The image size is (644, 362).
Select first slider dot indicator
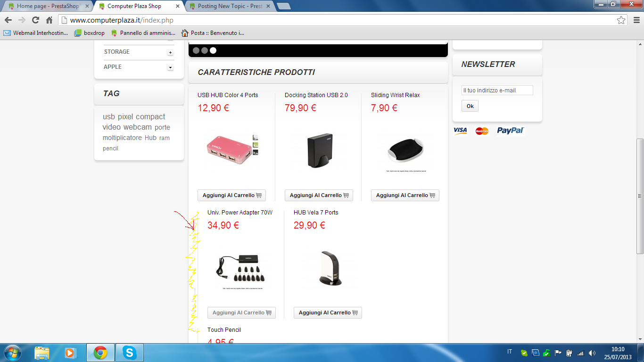coord(196,50)
